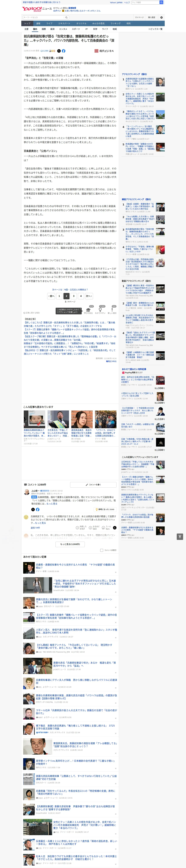The height and width of the screenshot is (868, 186).
Task: Share the article on X below the headline
Action: [x=59, y=51]
